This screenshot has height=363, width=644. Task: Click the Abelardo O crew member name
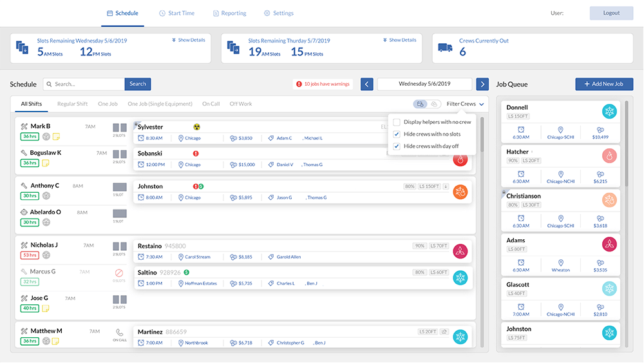pyautogui.click(x=45, y=212)
